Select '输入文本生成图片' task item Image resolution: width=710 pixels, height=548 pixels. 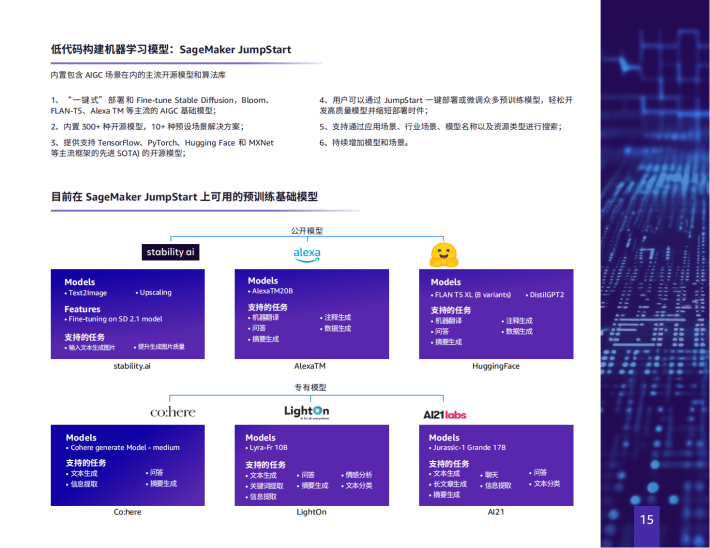tap(90, 347)
